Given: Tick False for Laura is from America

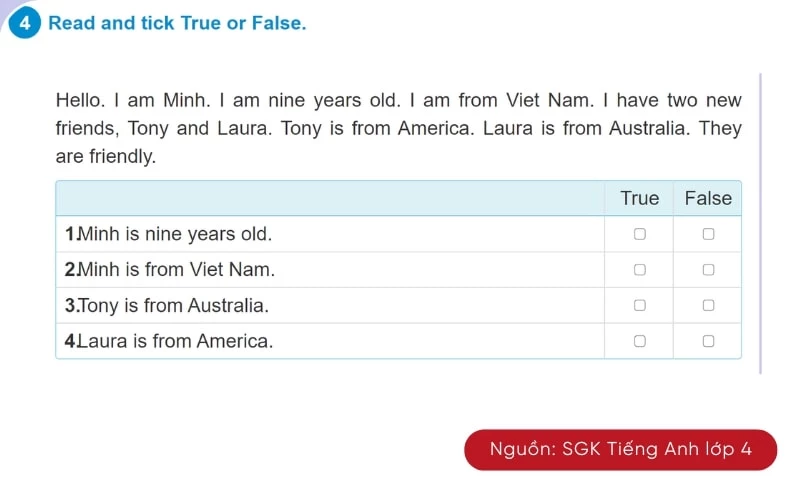Looking at the screenshot, I should (x=708, y=341).
